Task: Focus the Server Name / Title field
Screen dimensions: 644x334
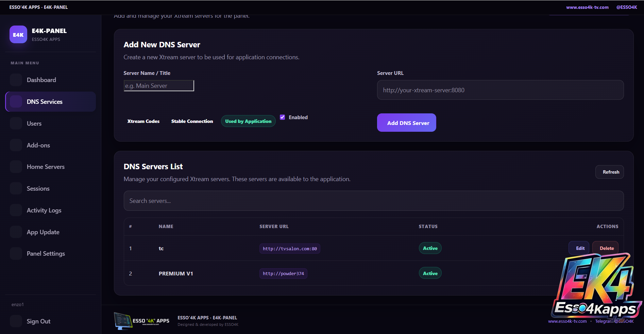Action: [x=159, y=86]
